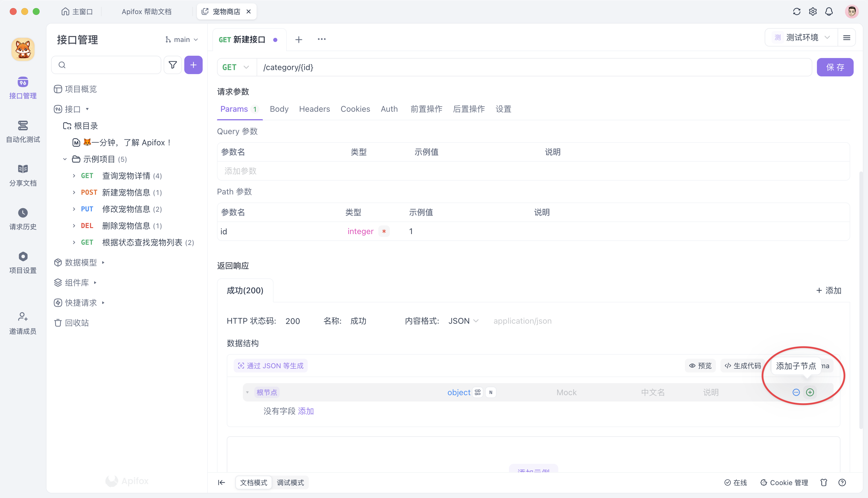
Task: Switch to the Auth tab
Action: (389, 109)
